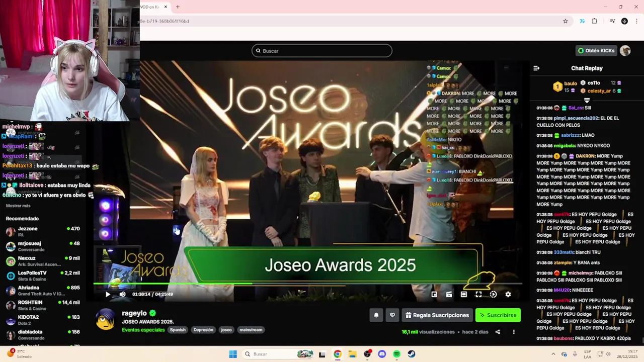Open OBS Studio from taskbar
Image resolution: width=644 pixels, height=362 pixels.
pos(367,354)
